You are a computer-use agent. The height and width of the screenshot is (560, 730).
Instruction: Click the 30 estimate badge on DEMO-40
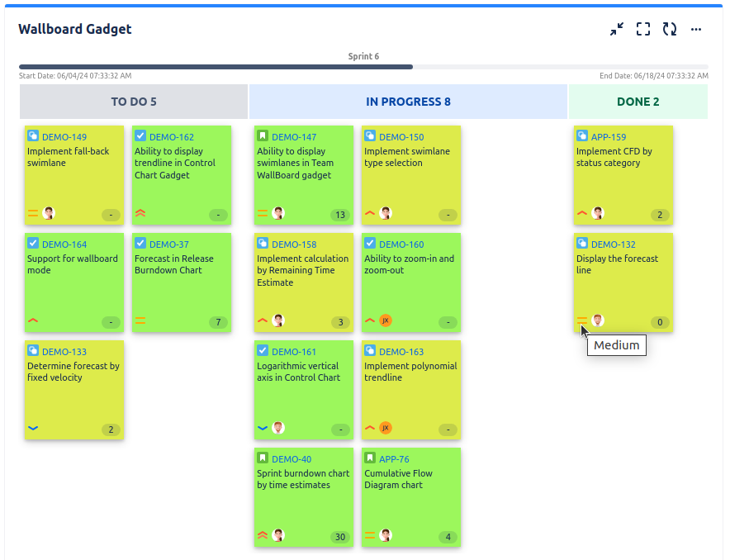[x=340, y=537]
